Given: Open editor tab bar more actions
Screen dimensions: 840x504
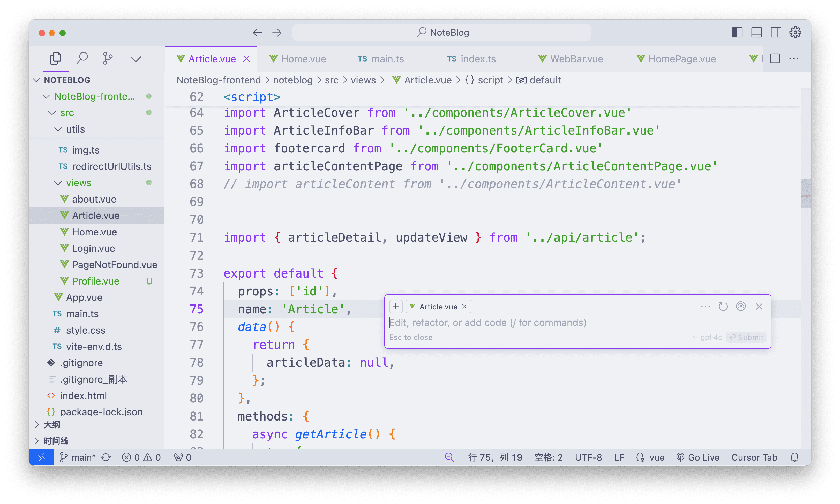Looking at the screenshot, I should coord(794,58).
